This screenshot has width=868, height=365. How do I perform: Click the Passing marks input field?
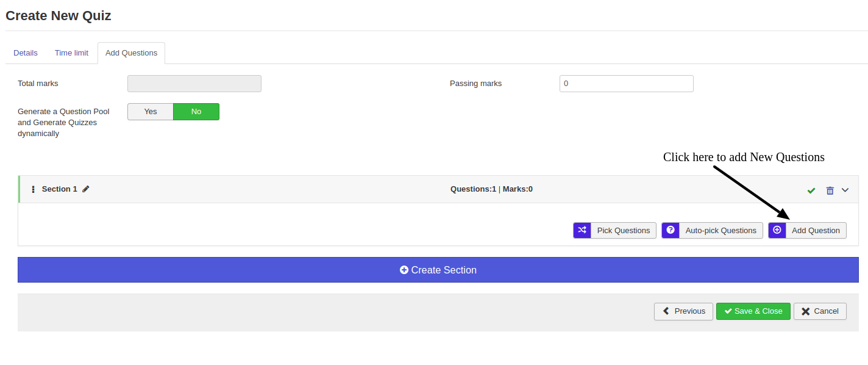click(x=626, y=84)
